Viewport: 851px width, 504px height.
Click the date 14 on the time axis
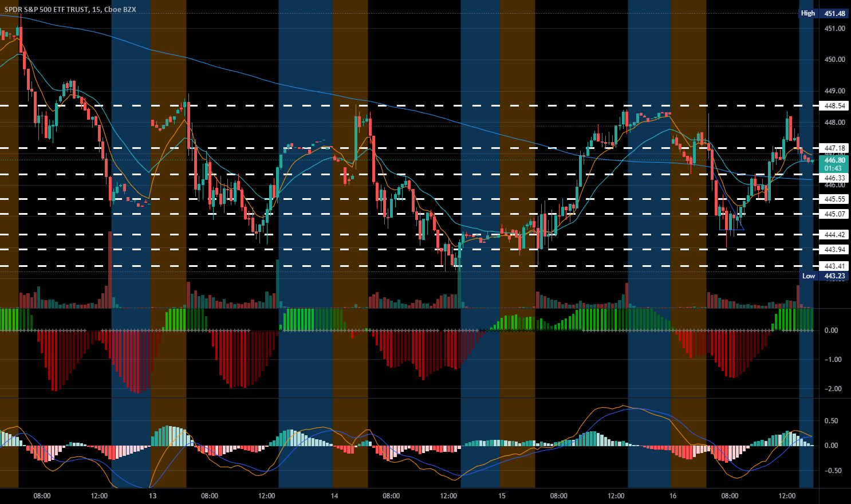334,496
